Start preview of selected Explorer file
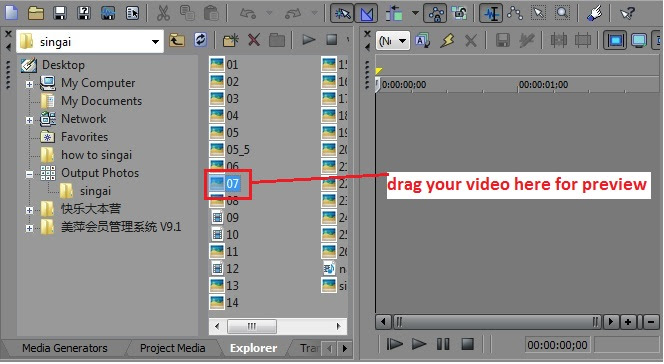This screenshot has width=664, height=364. 308,40
